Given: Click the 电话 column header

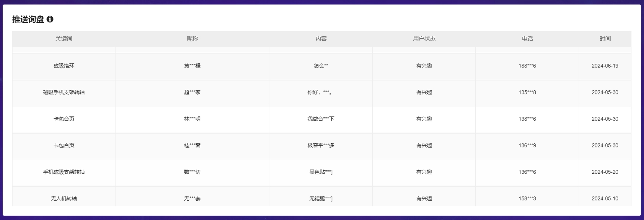Looking at the screenshot, I should click(x=527, y=39).
